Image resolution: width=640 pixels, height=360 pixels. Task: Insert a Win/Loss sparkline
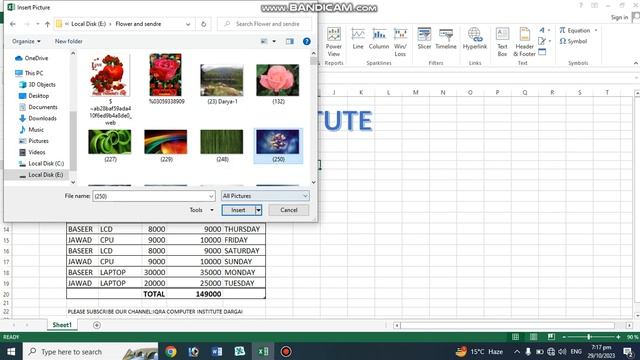pos(400,42)
